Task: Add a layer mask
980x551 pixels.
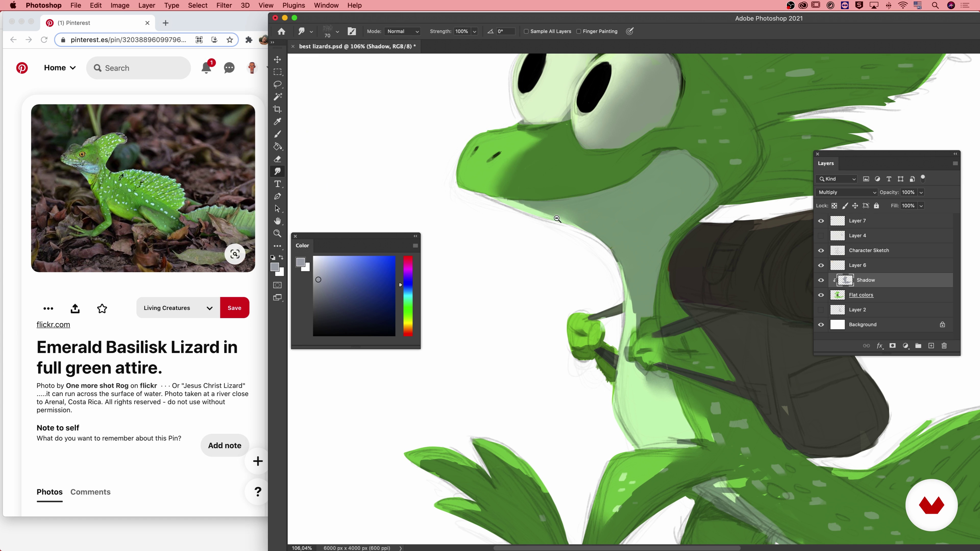Action: pos(892,346)
